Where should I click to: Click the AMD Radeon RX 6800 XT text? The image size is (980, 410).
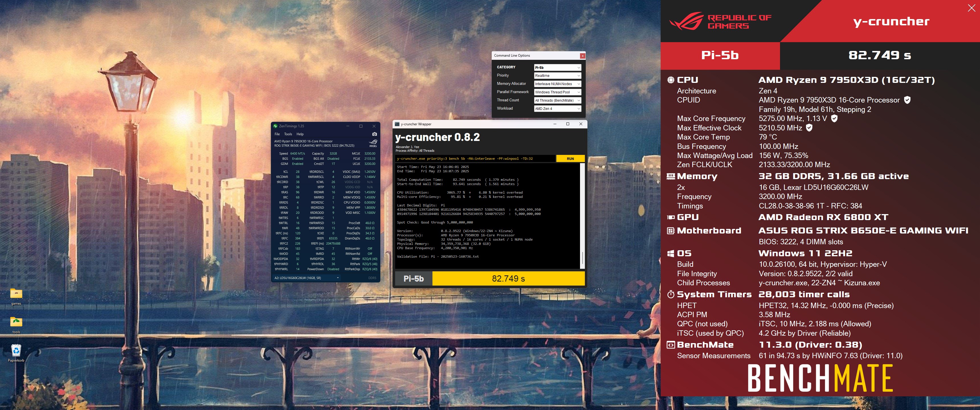pos(823,217)
